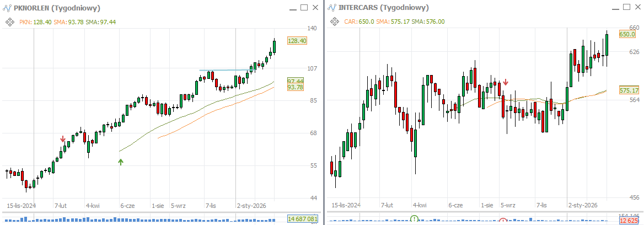This screenshot has height=225, width=644.
Task: Click the 97.44 SMA label on PKNORLEN axis
Action: click(296, 81)
